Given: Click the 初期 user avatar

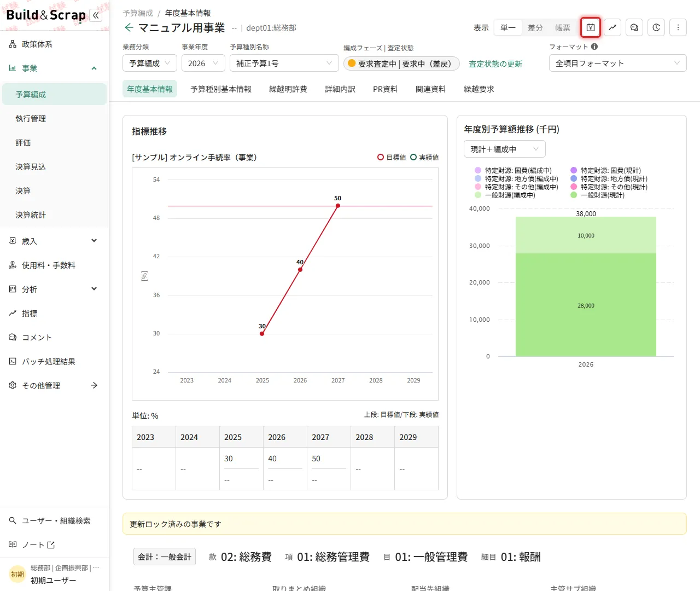Looking at the screenshot, I should coord(17,575).
